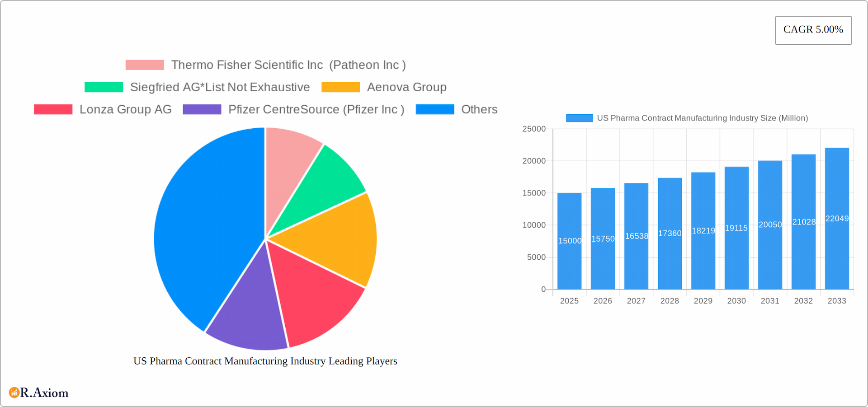868x407 pixels.
Task: Click the pie chart title text
Action: click(265, 361)
